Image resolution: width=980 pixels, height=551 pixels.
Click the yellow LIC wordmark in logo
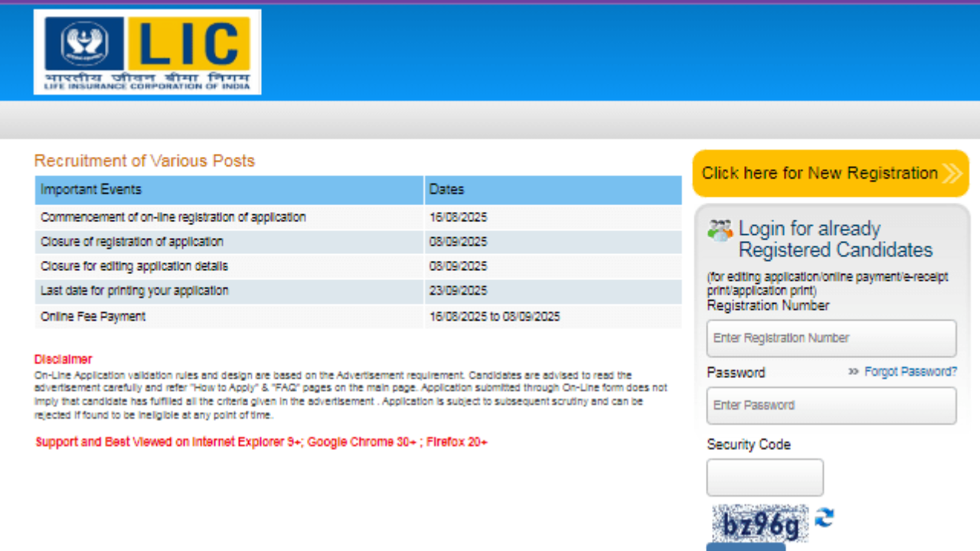point(189,44)
